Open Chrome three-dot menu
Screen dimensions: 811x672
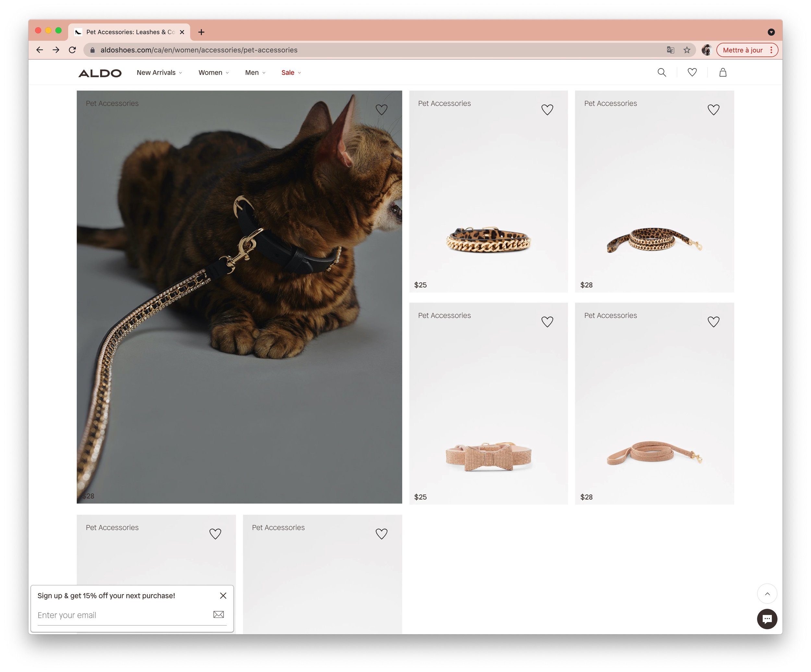(771, 50)
